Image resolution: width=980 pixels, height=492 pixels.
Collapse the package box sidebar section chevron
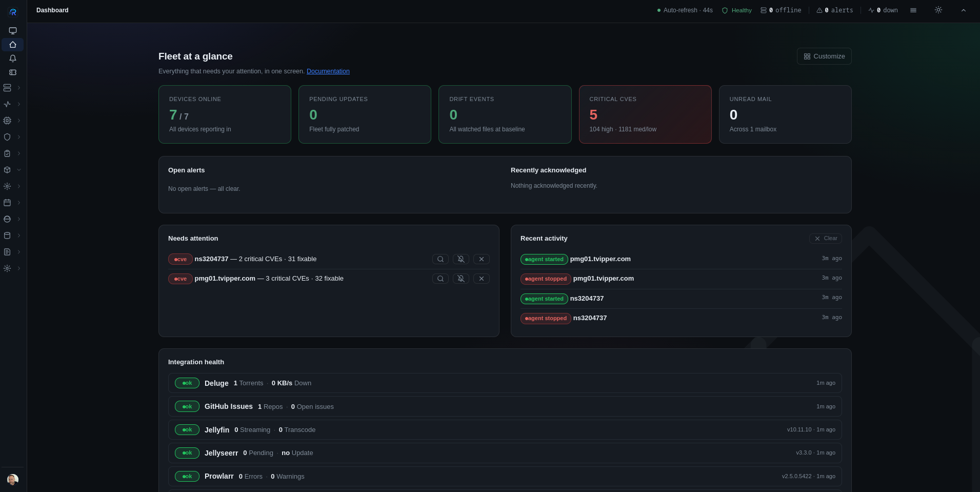19,170
